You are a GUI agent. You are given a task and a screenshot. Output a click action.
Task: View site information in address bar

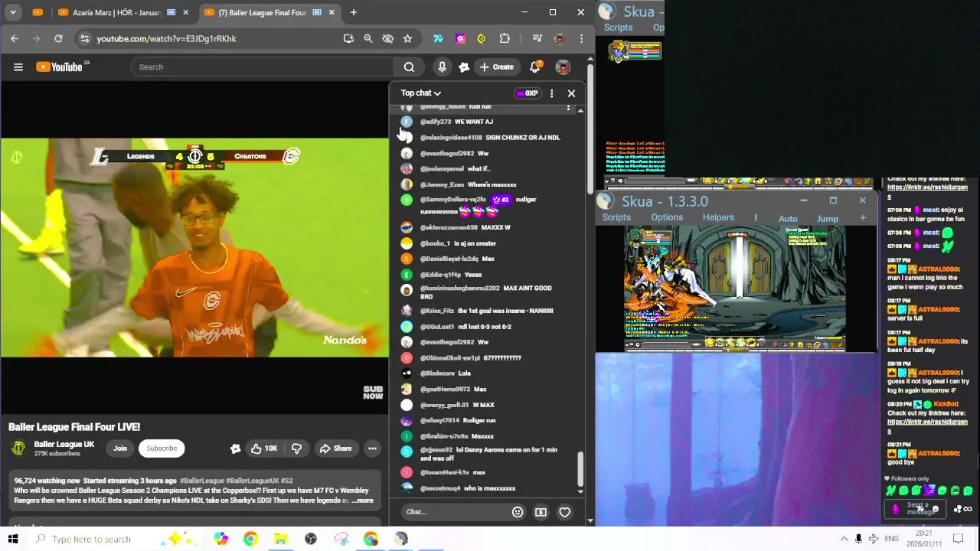tap(84, 38)
